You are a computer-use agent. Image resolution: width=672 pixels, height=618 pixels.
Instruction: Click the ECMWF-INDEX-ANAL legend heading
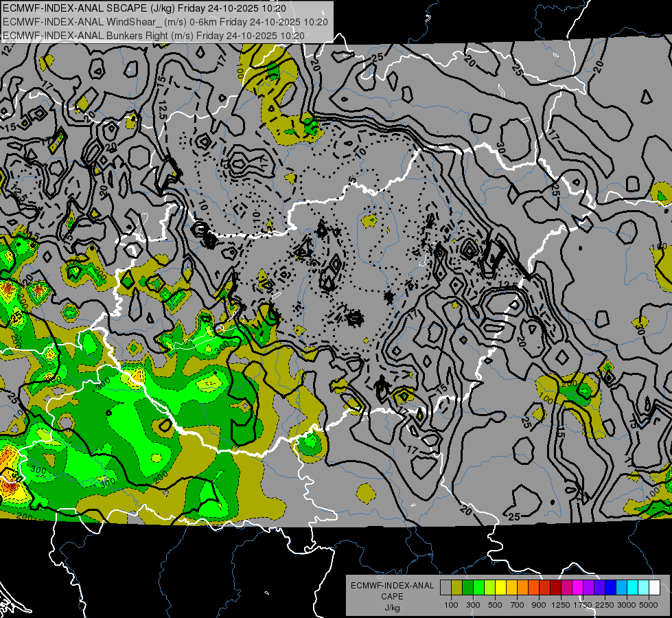pyautogui.click(x=392, y=586)
